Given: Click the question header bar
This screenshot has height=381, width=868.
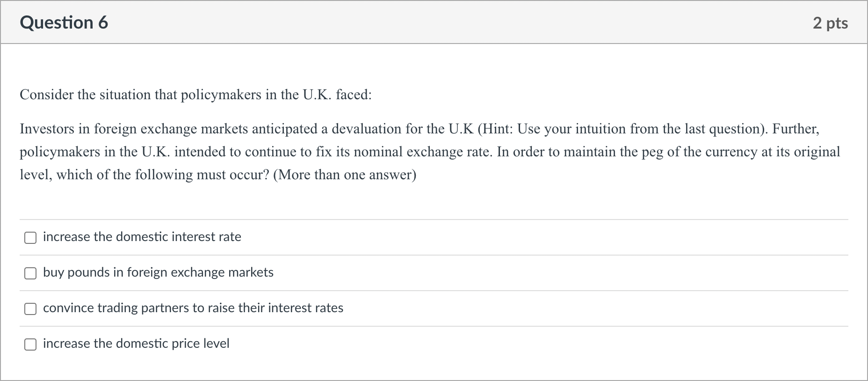Looking at the screenshot, I should [x=421, y=22].
